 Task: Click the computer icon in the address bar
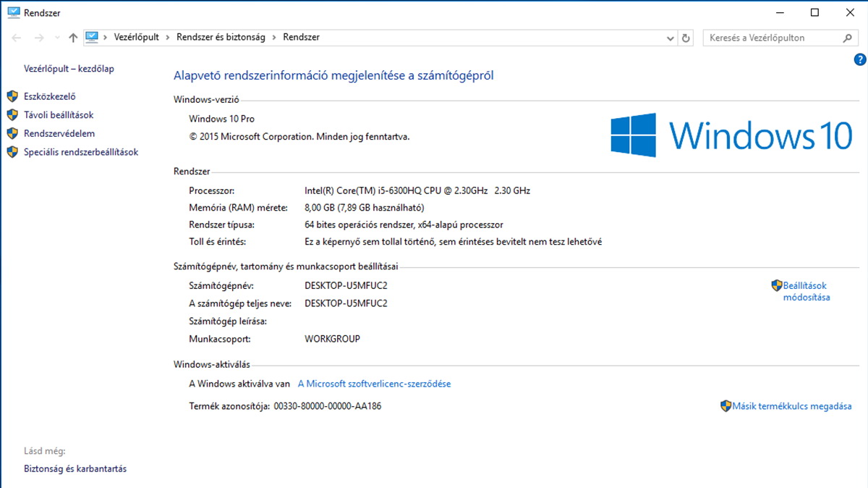92,37
